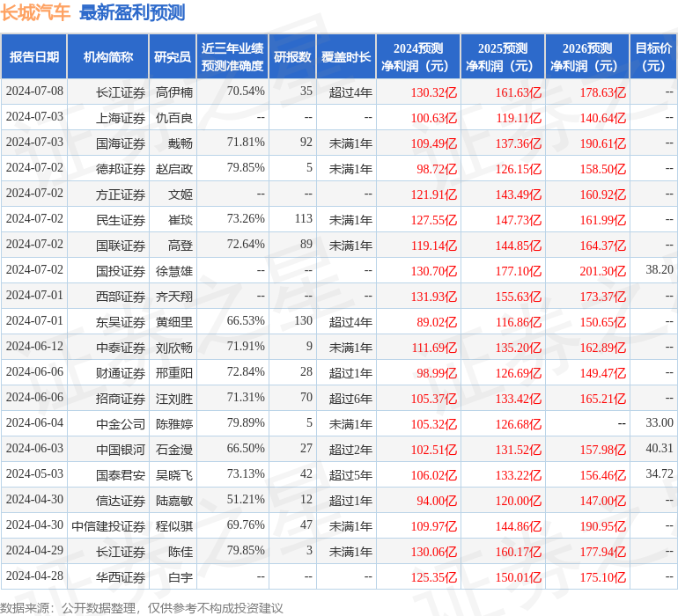678x616 pixels.
Task: Select institution 民生证券
Action: click(121, 220)
